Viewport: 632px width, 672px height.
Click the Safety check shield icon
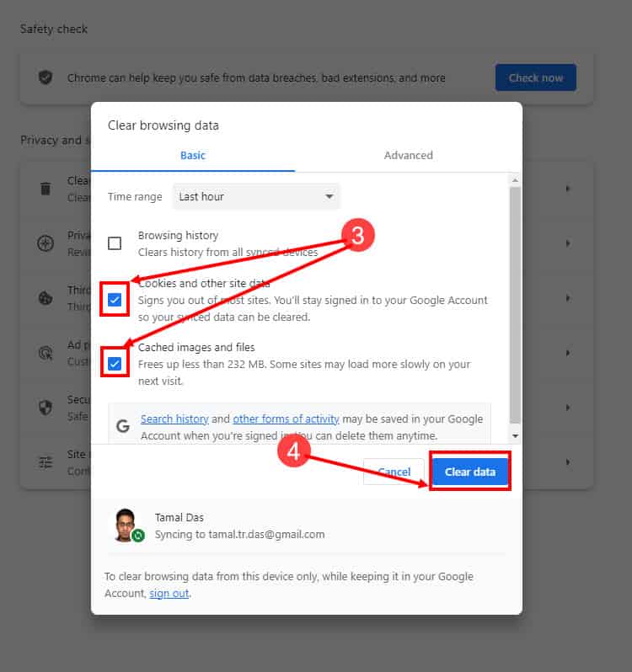46,77
